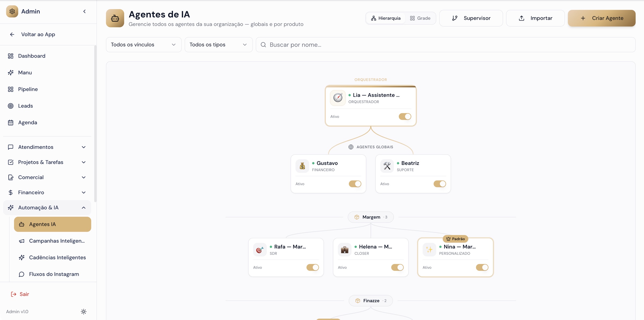Expand the Financeiro menu section
The height and width of the screenshot is (320, 644).
[x=47, y=193]
